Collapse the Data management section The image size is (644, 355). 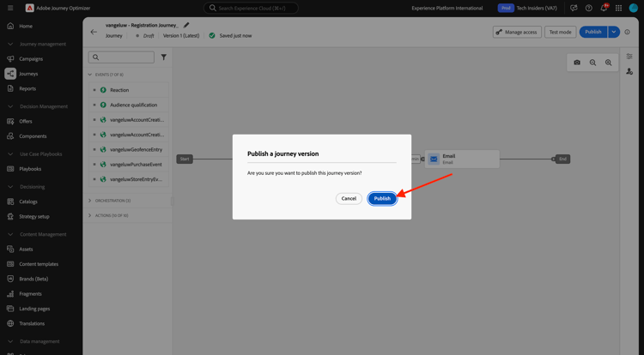coord(10,341)
